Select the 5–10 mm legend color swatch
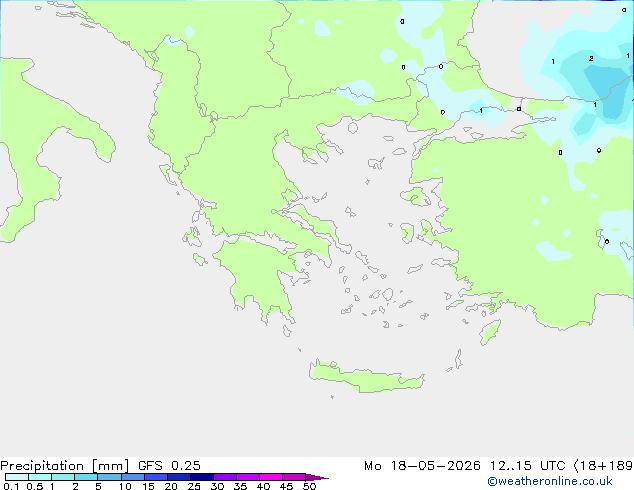The image size is (634, 490). coord(109,477)
